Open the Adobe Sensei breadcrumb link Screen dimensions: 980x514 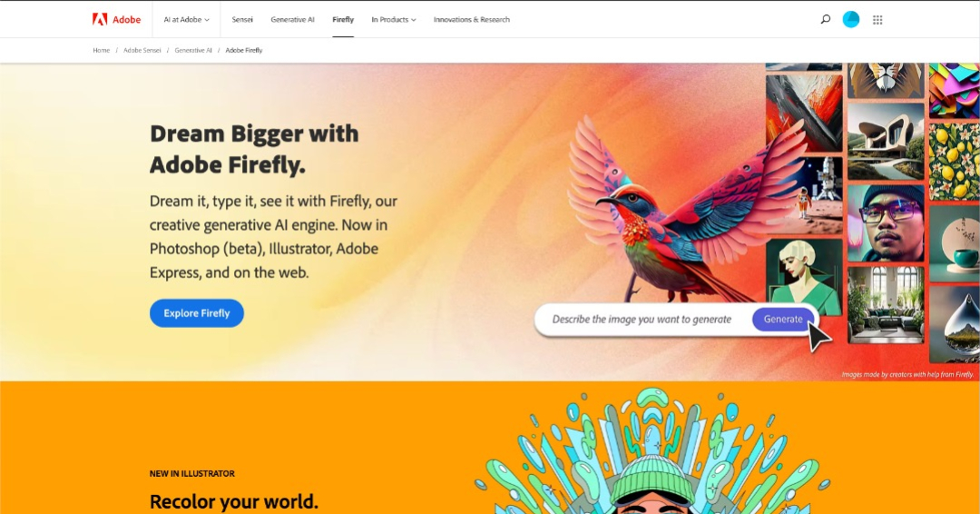pos(142,50)
